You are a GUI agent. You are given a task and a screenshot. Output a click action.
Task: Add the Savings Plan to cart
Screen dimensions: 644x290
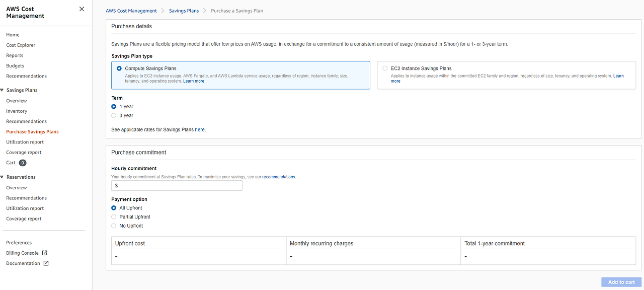621,282
